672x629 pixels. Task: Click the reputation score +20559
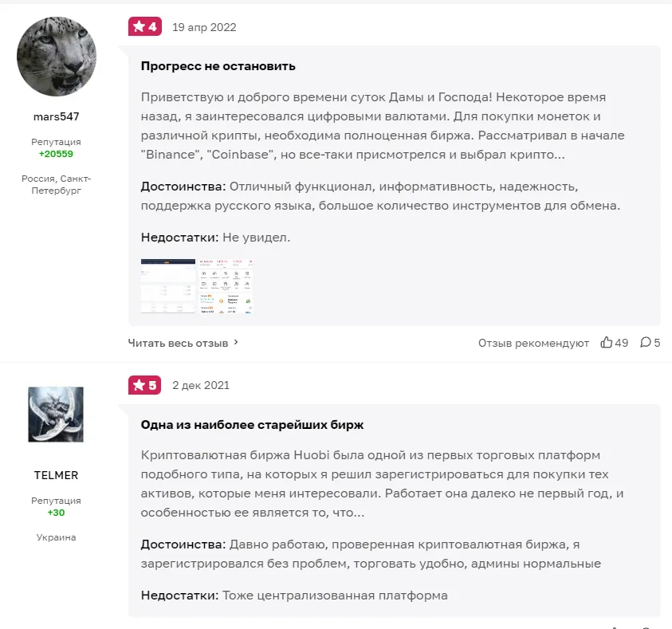[x=56, y=154]
